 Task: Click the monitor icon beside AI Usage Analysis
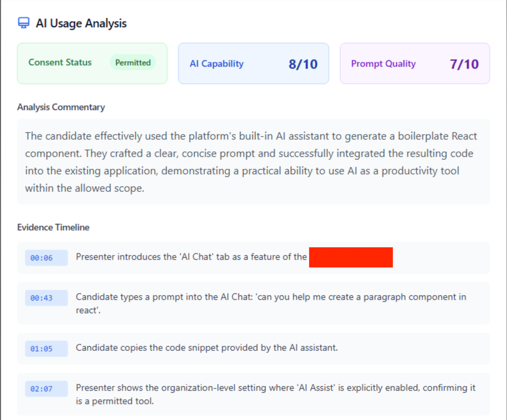coord(24,23)
